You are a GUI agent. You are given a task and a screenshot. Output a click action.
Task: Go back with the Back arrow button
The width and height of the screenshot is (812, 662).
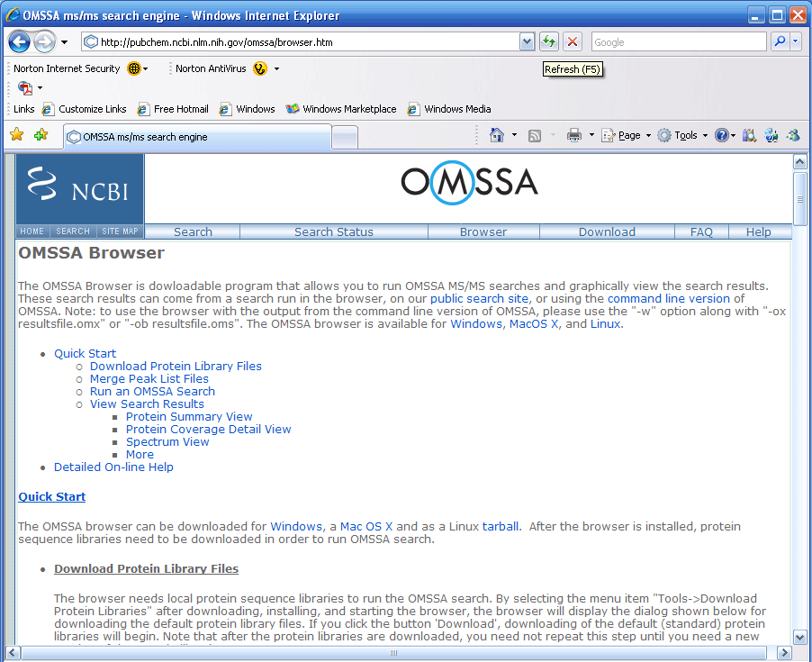tap(19, 42)
